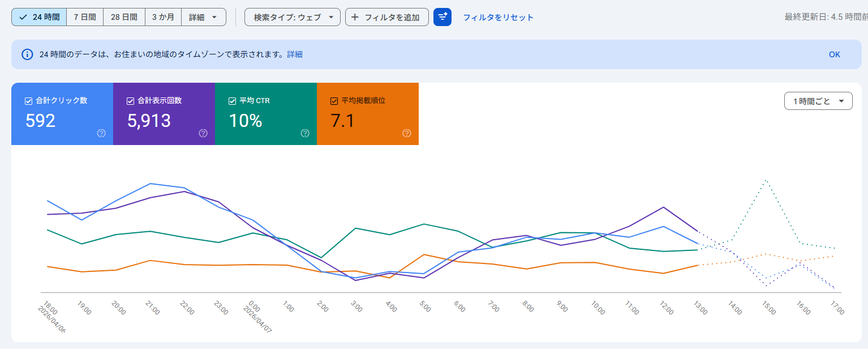Uncheck the 合計表示回数 metric
Image resolution: width=868 pixels, height=349 pixels.
(x=129, y=100)
